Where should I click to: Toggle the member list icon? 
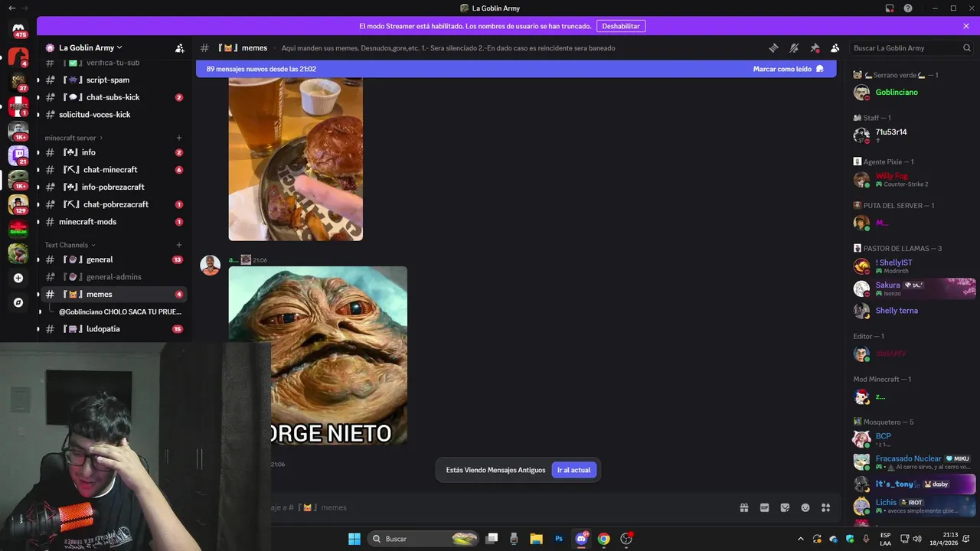(x=835, y=47)
